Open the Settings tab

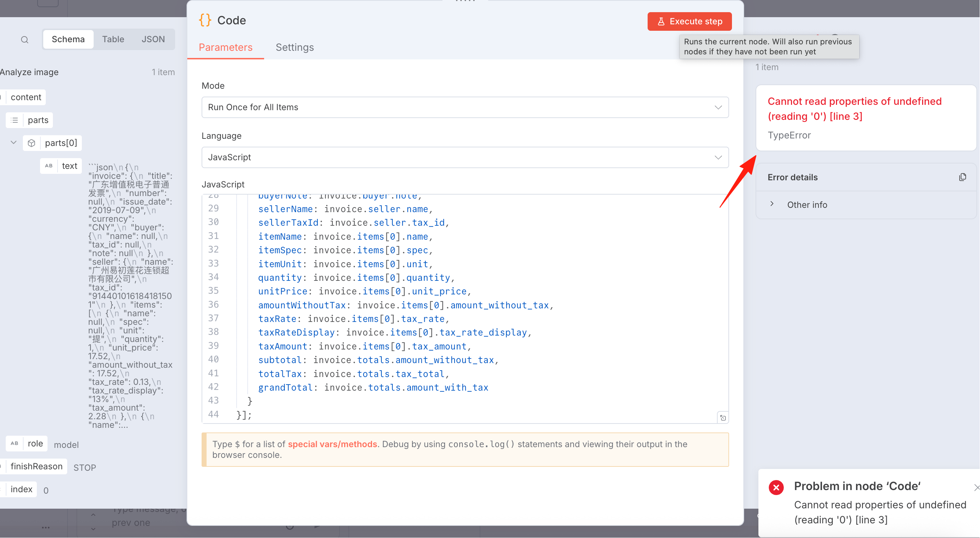tap(295, 47)
